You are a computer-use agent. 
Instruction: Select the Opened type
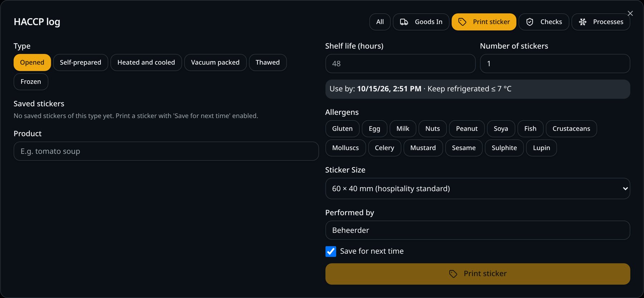(x=32, y=63)
